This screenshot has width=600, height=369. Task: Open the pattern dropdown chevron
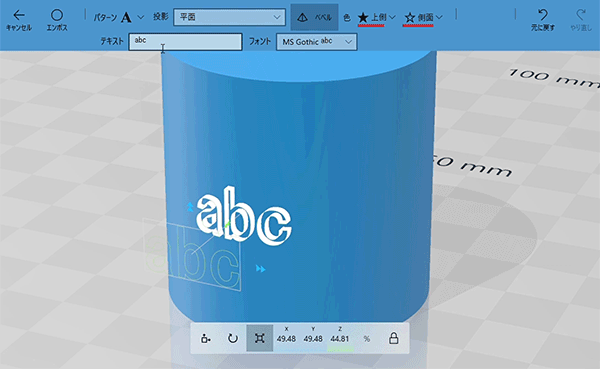140,17
